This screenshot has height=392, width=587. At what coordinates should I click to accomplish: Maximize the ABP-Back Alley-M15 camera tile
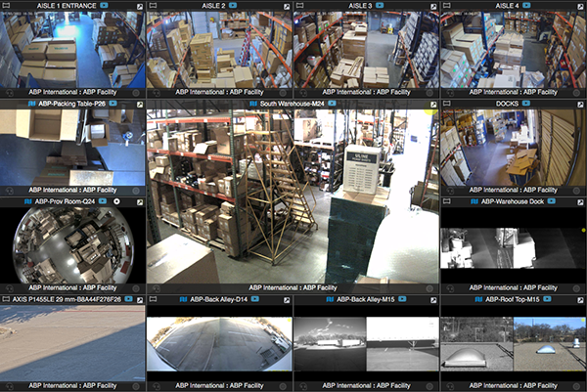433,298
